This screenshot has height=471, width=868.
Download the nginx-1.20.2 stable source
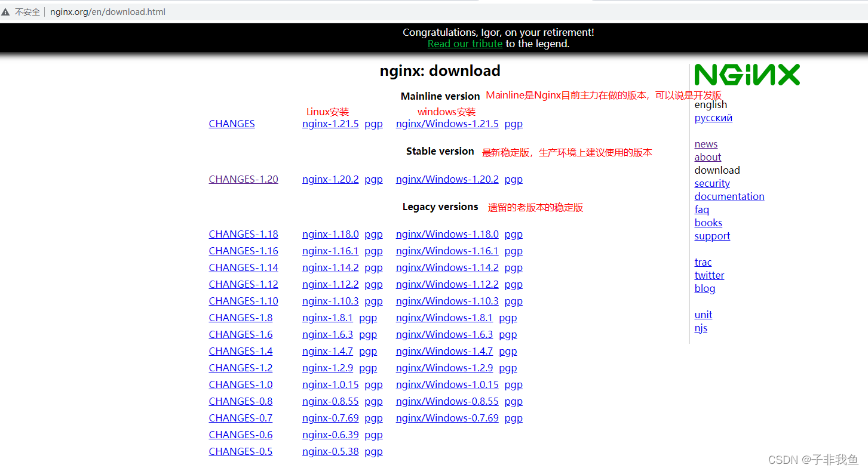(330, 179)
